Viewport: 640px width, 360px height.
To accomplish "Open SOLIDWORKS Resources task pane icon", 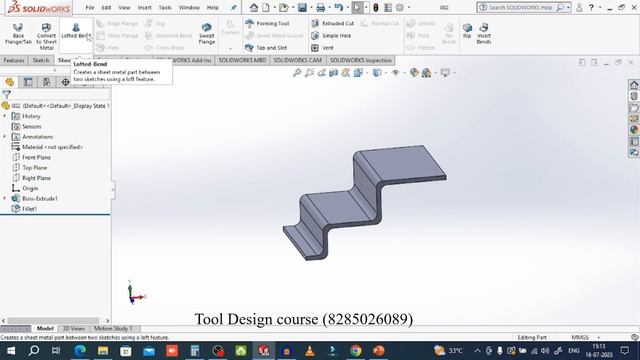I will (633, 85).
